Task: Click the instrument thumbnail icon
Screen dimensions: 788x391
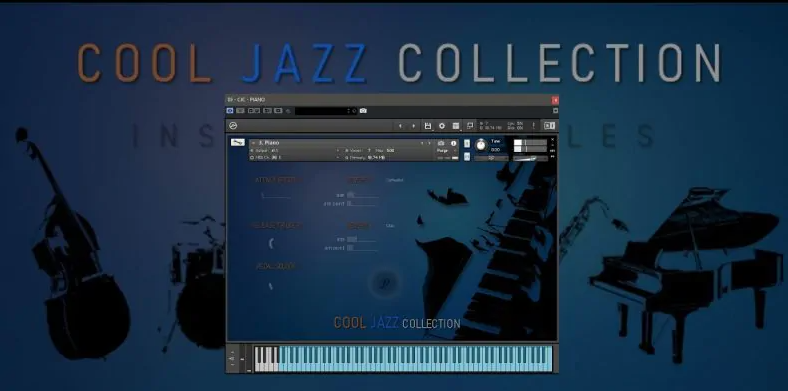Action: click(x=238, y=143)
